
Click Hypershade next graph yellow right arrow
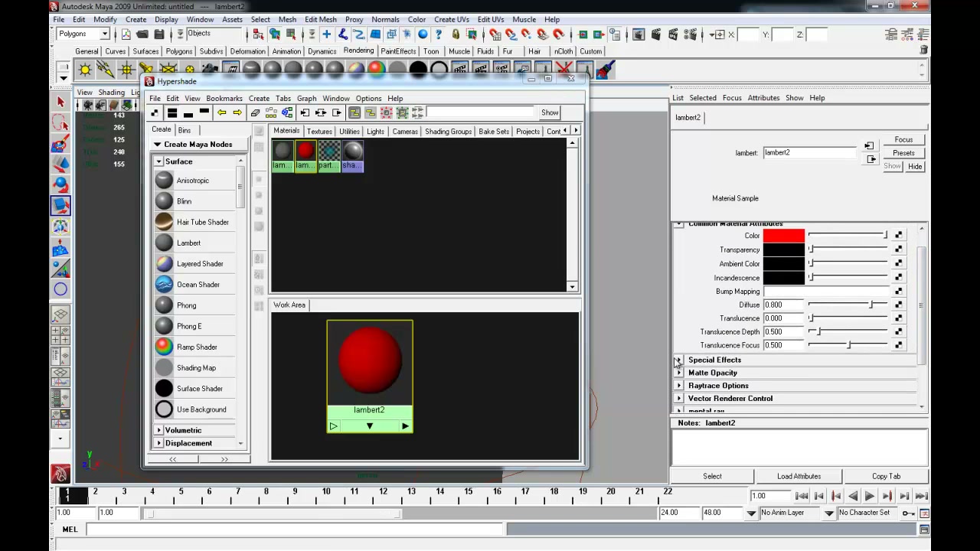click(237, 112)
